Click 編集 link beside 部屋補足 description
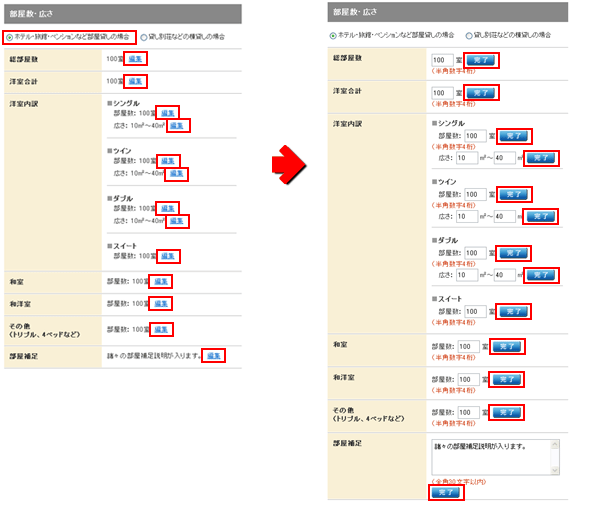Screen dimensions: 600x516 (x=213, y=355)
